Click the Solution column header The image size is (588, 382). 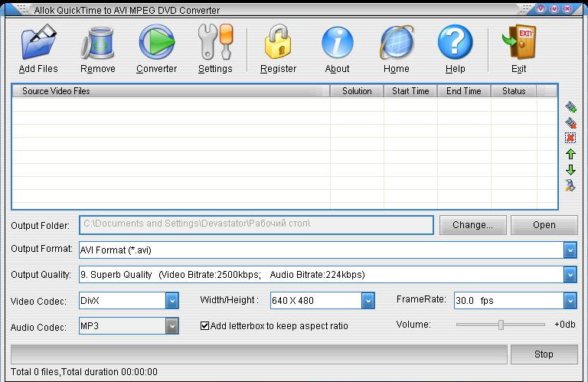tap(357, 91)
